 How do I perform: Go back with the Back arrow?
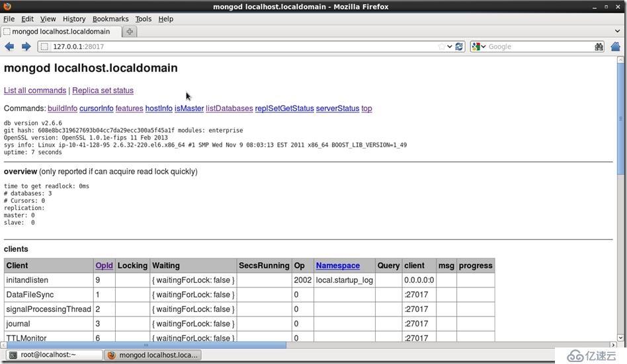[x=10, y=47]
